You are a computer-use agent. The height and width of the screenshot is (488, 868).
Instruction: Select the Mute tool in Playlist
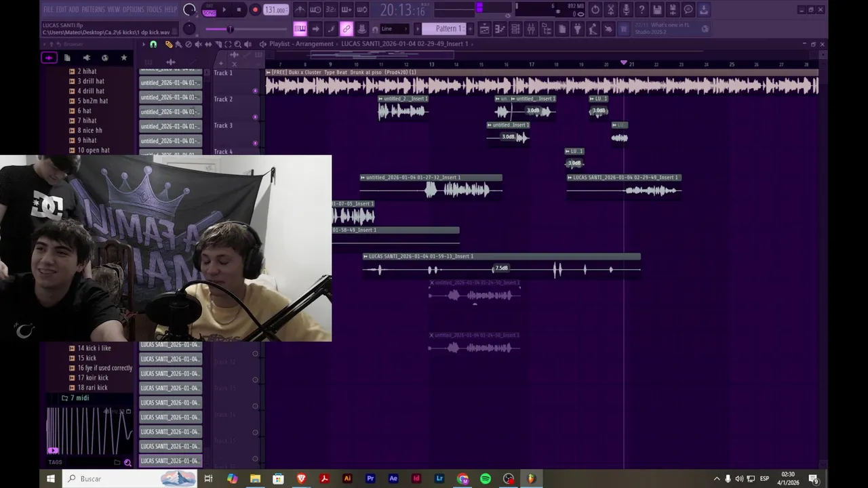[198, 44]
